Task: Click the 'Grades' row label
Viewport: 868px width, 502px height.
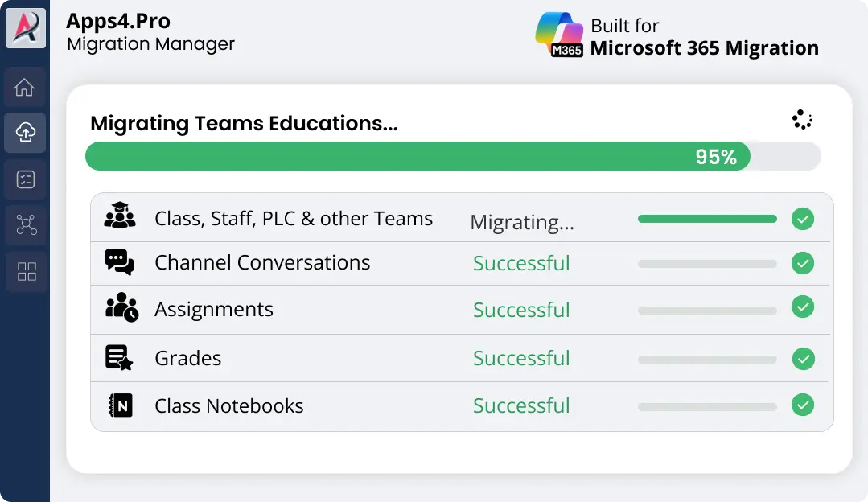Action: pos(187,358)
